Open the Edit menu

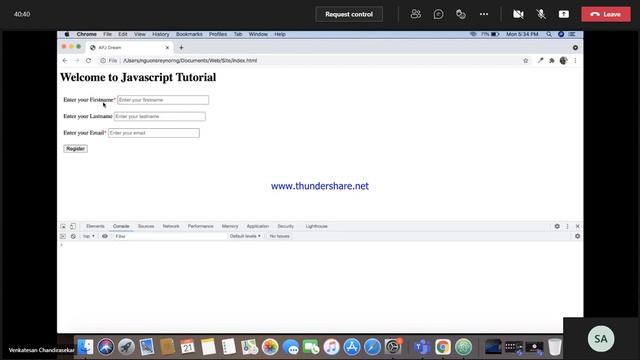pos(122,34)
